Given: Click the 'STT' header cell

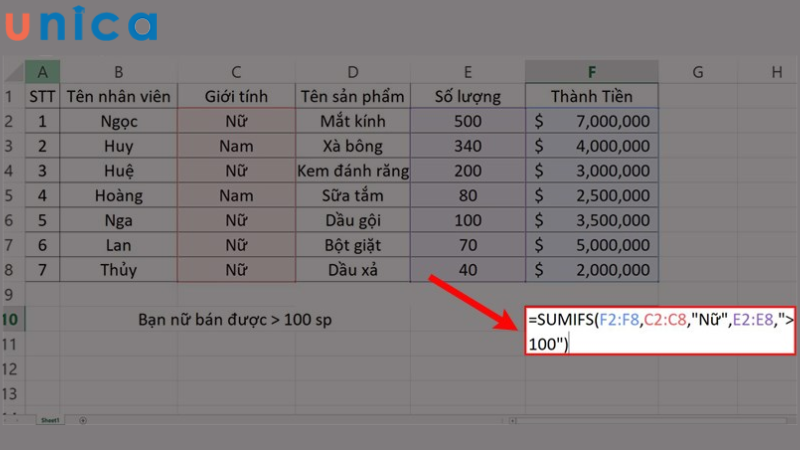Looking at the screenshot, I should [x=42, y=96].
